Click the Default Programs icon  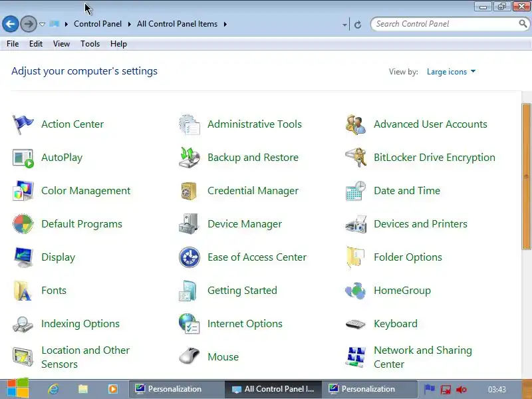pyautogui.click(x=23, y=224)
